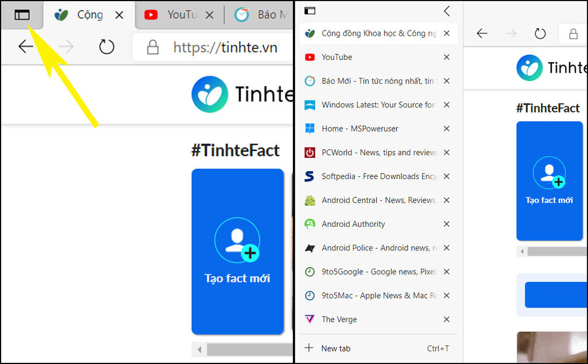
Task: Close PCWorld vertical tab
Action: point(447,153)
